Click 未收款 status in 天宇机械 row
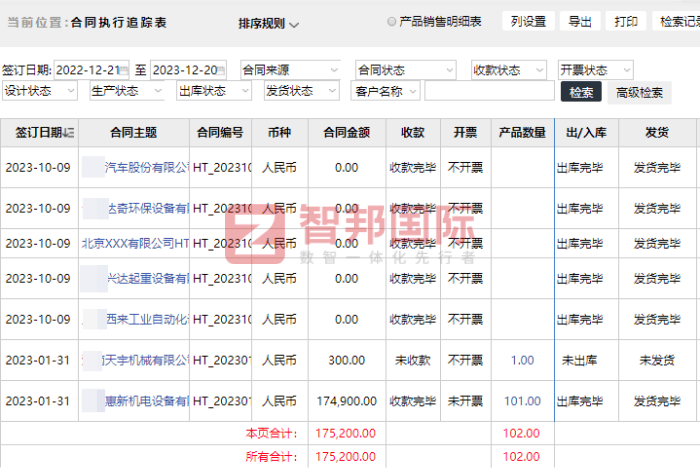The width and height of the screenshot is (700, 468). [413, 360]
